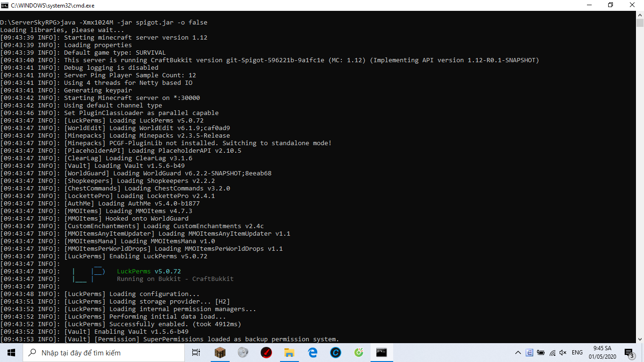This screenshot has width=644, height=362.
Task: Click 'Loading MMOItems v4.7.3' line
Action: click(96, 211)
